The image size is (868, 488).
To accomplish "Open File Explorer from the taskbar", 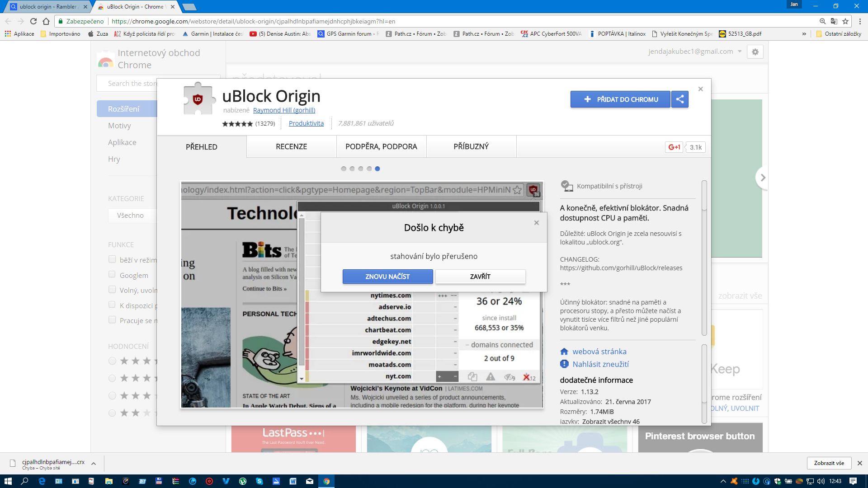I will 108,481.
